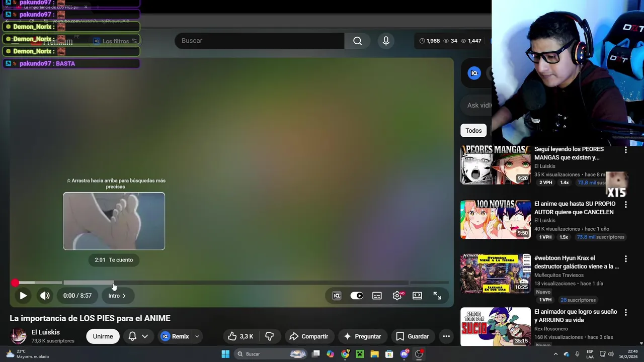Click the Preguntar button
Screen dimensions: 644x362
pyautogui.click(x=362, y=336)
